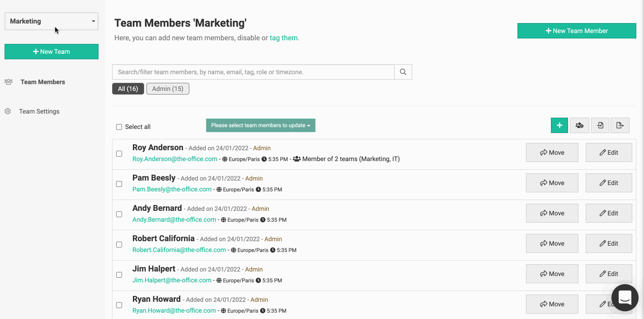Edit Robert California's profile

[608, 243]
